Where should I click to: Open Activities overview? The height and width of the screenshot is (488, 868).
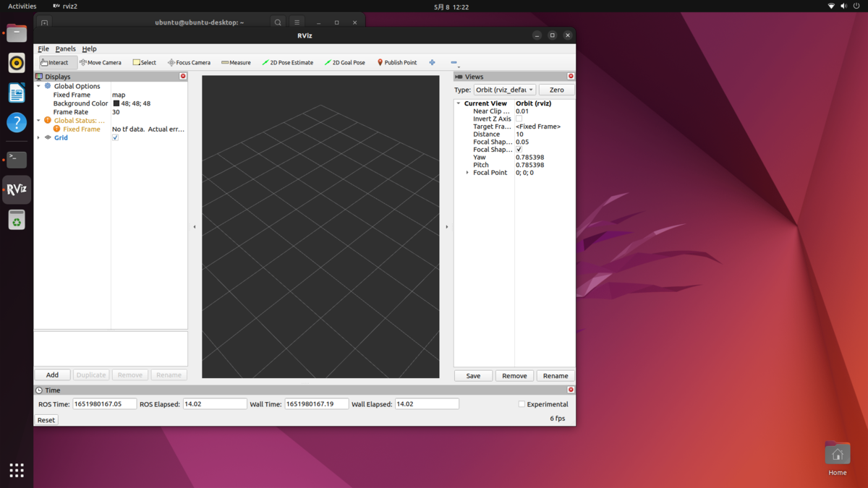[22, 7]
